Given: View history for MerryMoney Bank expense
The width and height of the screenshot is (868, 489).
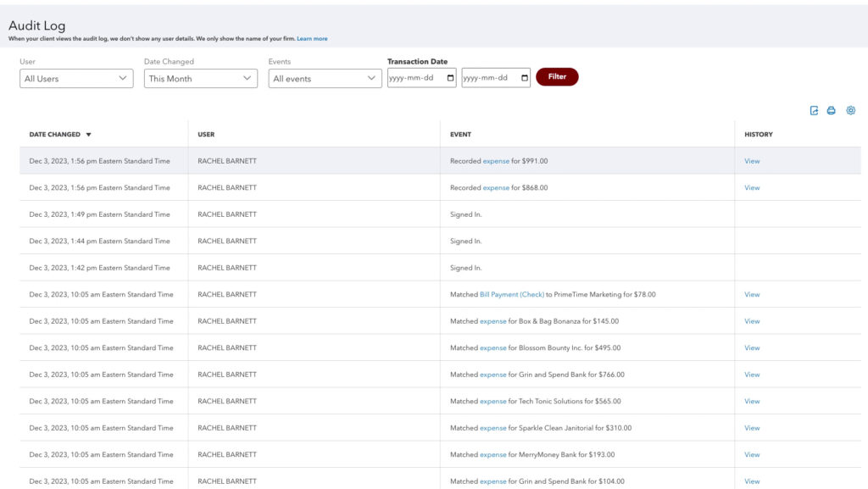Looking at the screenshot, I should coord(752,454).
